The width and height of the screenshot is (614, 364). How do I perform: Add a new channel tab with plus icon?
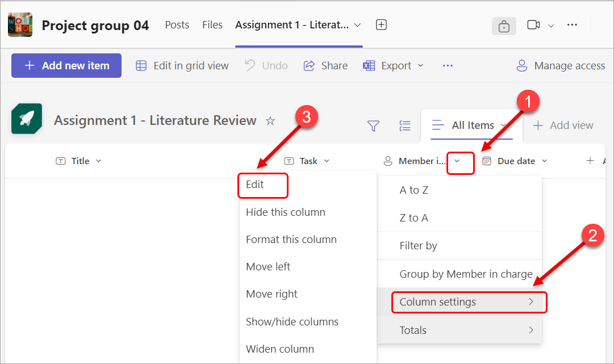(x=381, y=24)
